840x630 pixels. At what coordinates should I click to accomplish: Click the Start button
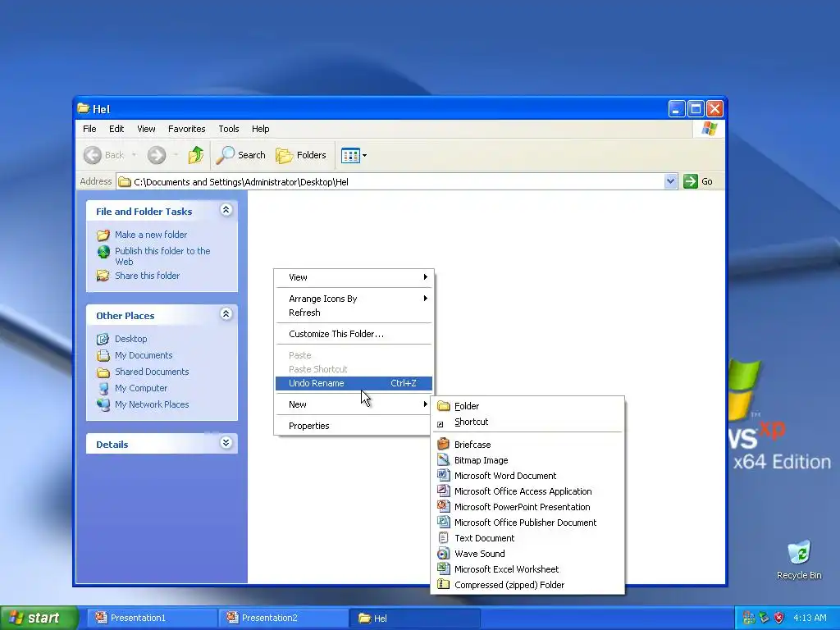click(39, 618)
